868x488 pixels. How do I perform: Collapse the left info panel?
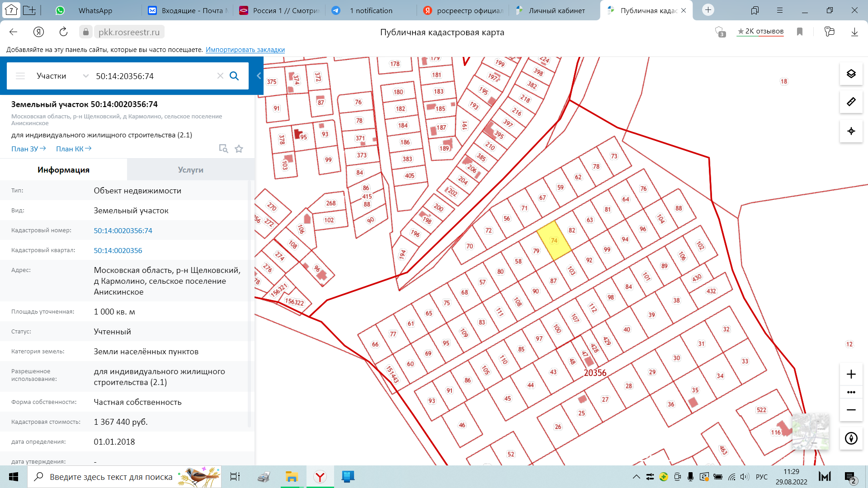pyautogui.click(x=259, y=76)
